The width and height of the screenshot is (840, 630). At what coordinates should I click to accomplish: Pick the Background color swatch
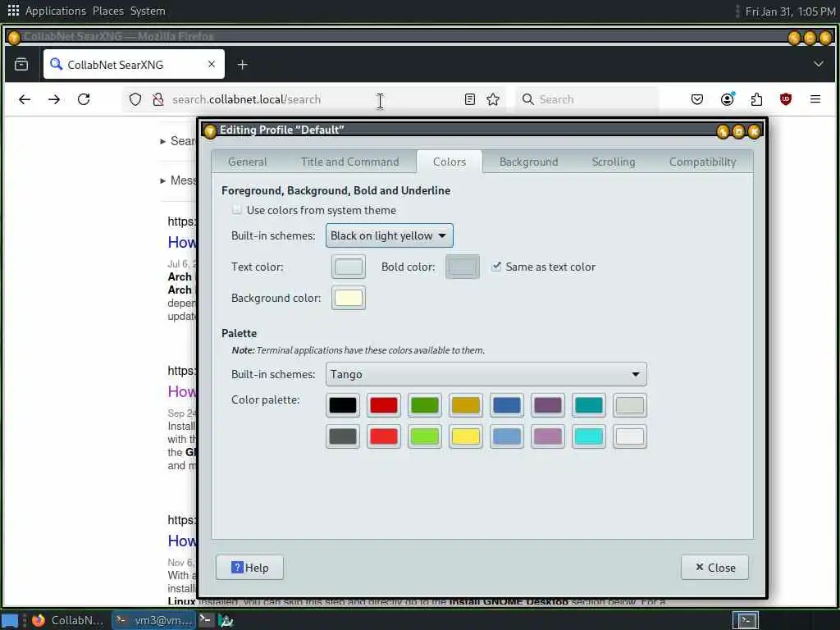(348, 298)
